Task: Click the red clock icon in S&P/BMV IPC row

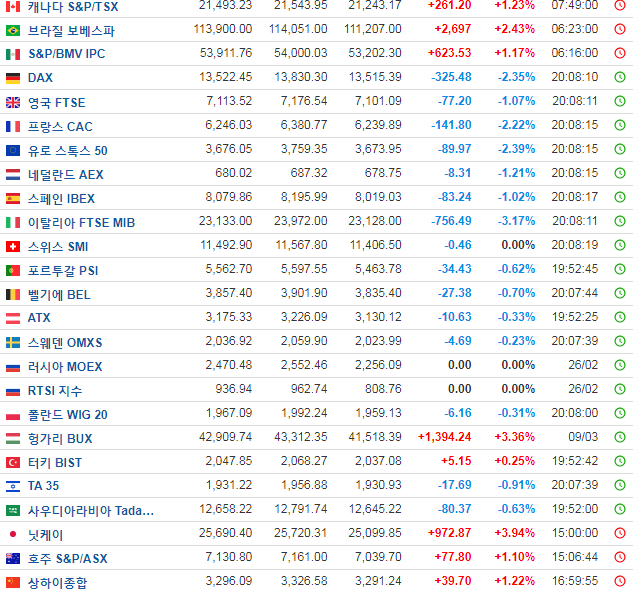Action: [x=620, y=53]
